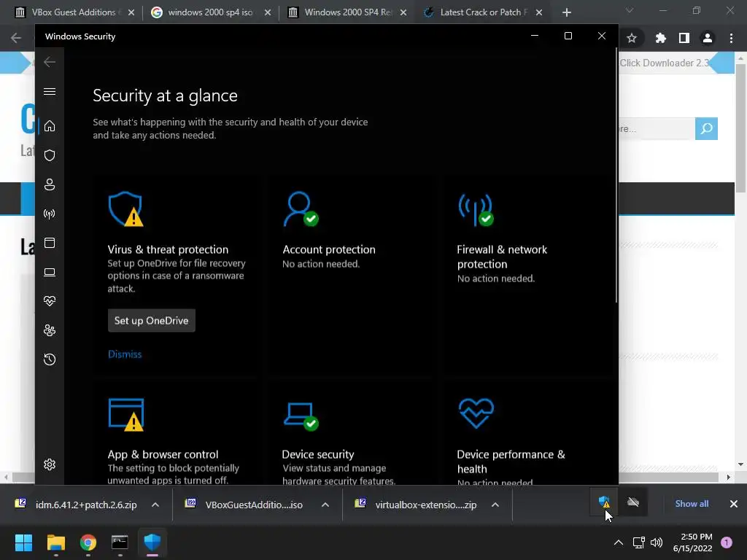Expand options for VBoxGuestAdditio....iso download
The height and width of the screenshot is (560, 747).
pos(325,505)
